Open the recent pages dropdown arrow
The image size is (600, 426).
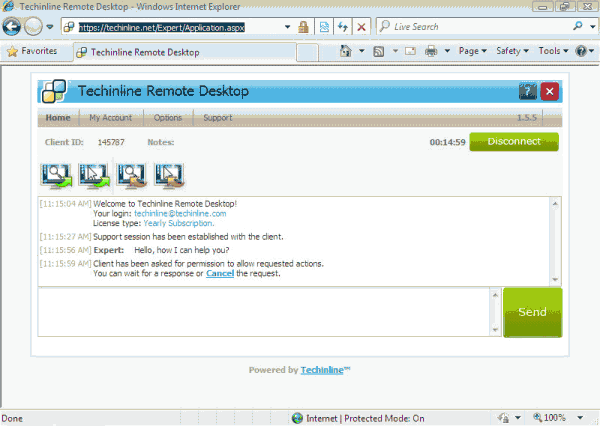50,27
